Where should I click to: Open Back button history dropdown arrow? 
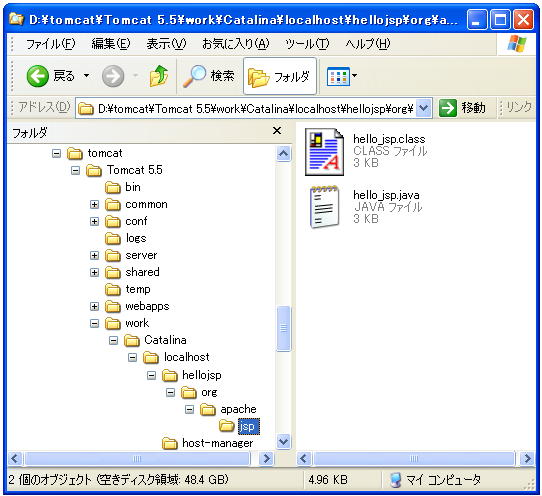point(86,75)
